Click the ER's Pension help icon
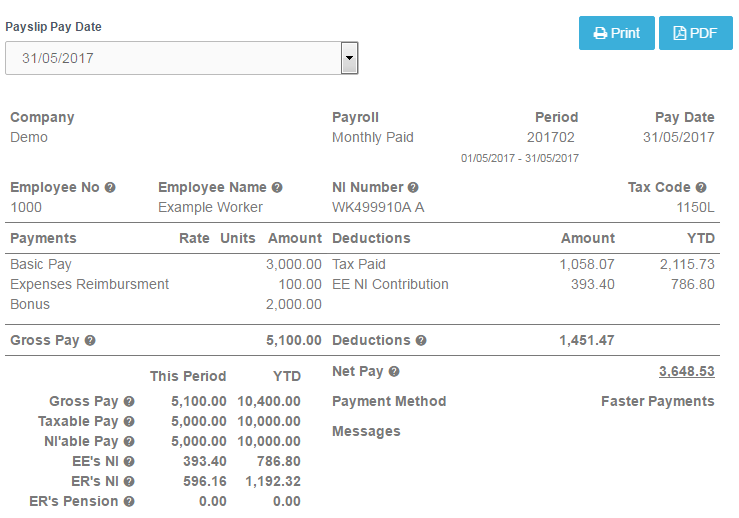The width and height of the screenshot is (739, 518). (129, 502)
